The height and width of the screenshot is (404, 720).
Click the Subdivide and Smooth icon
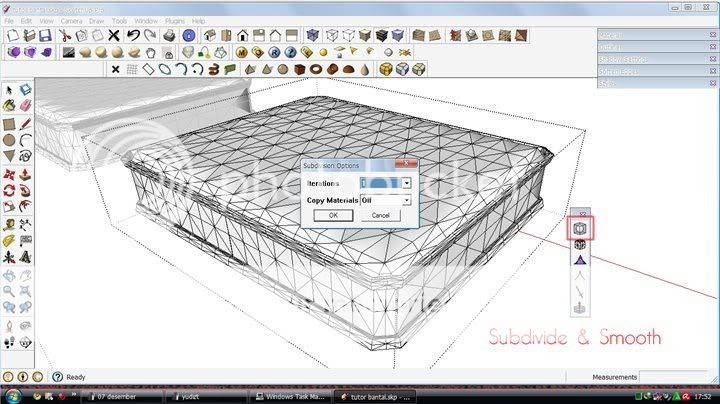pyautogui.click(x=580, y=228)
